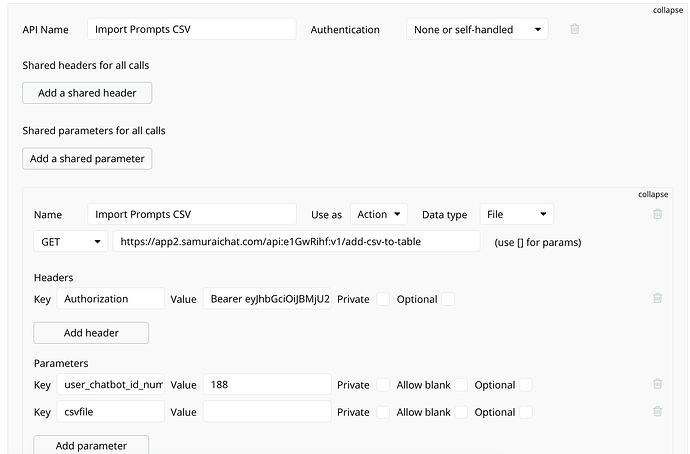Delete the user_chatbot_id_num parameter
Image resolution: width=690 pixels, height=454 pixels.
(657, 384)
